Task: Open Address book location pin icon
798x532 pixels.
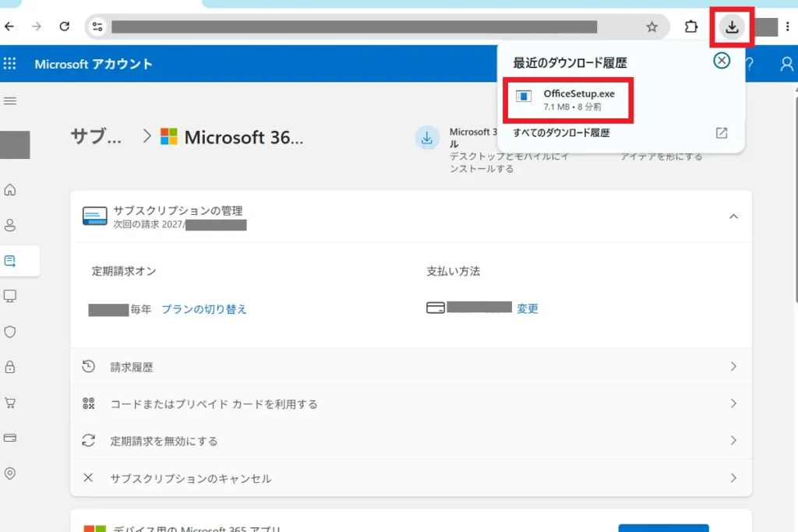Action: point(9,473)
